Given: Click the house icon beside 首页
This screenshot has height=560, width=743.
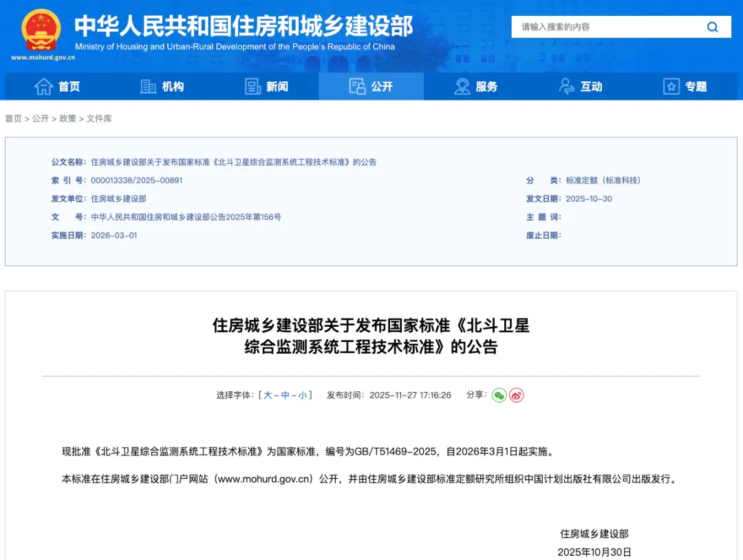Looking at the screenshot, I should tap(44, 87).
